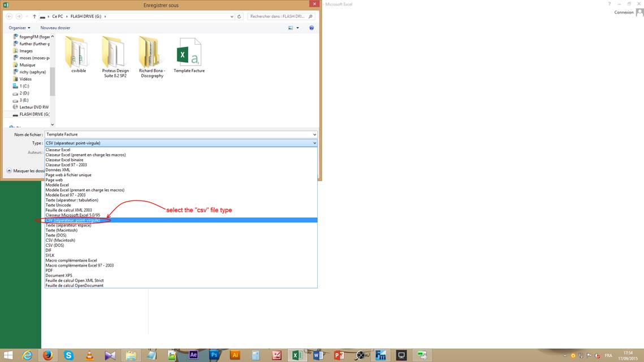This screenshot has height=362, width=644.
Task: Open the Organiser dropdown menu
Action: tap(19, 28)
